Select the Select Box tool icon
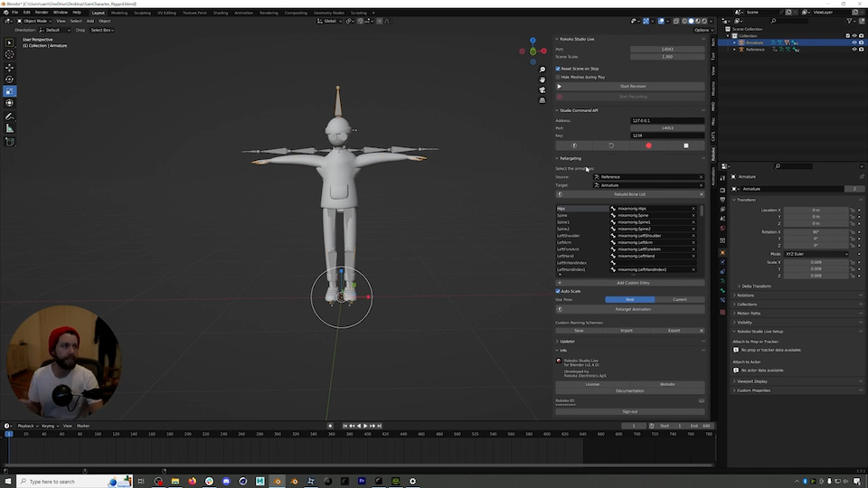Viewport: 868px width, 488px height. [9, 42]
